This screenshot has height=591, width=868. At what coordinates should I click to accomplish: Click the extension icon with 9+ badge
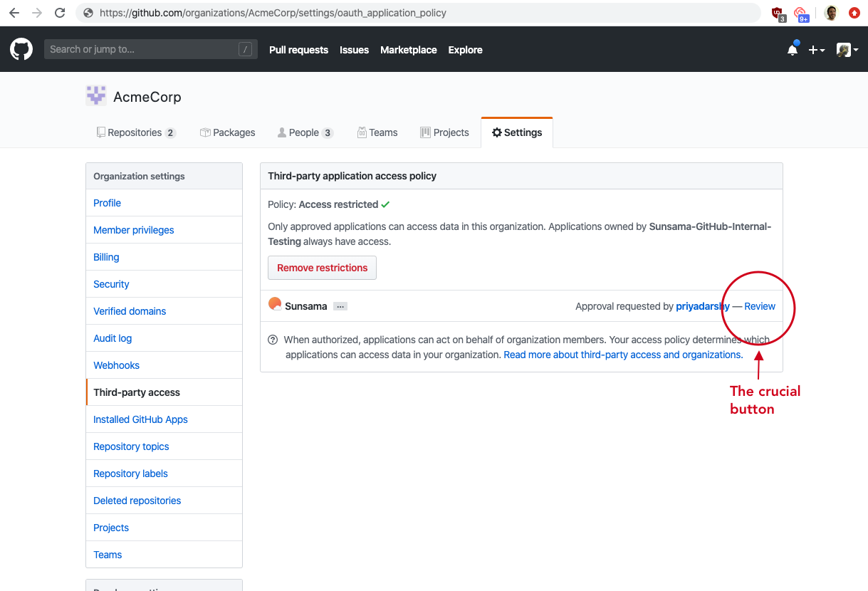pos(801,14)
